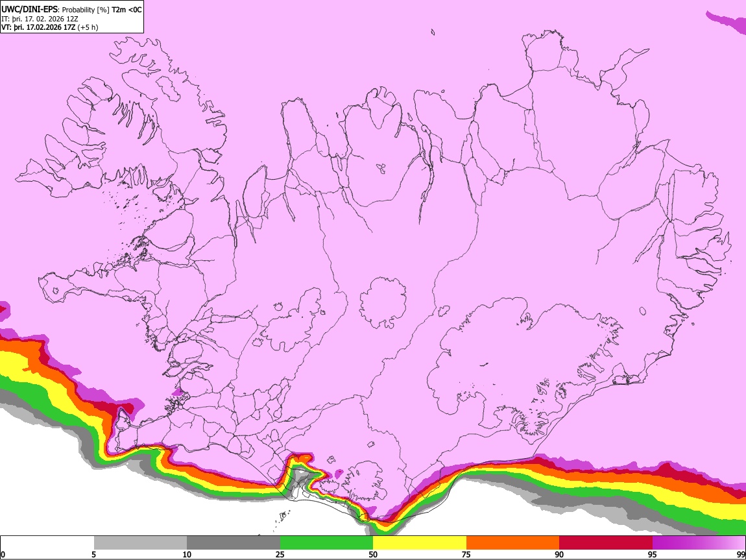Click the green 25–50 colorbar segment
This screenshot has width=746, height=560.
[326, 543]
